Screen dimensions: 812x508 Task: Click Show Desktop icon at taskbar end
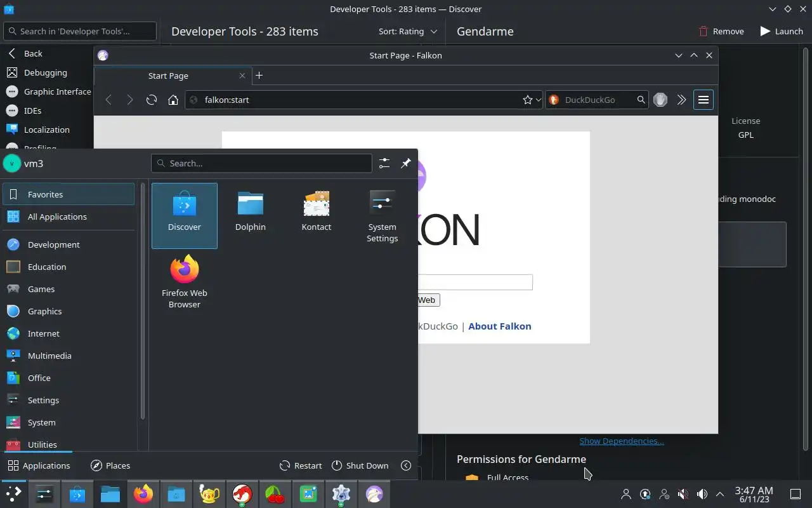tap(796, 494)
